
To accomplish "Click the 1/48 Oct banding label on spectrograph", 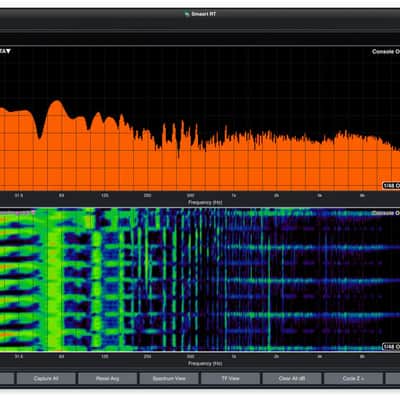I will coord(391,347).
